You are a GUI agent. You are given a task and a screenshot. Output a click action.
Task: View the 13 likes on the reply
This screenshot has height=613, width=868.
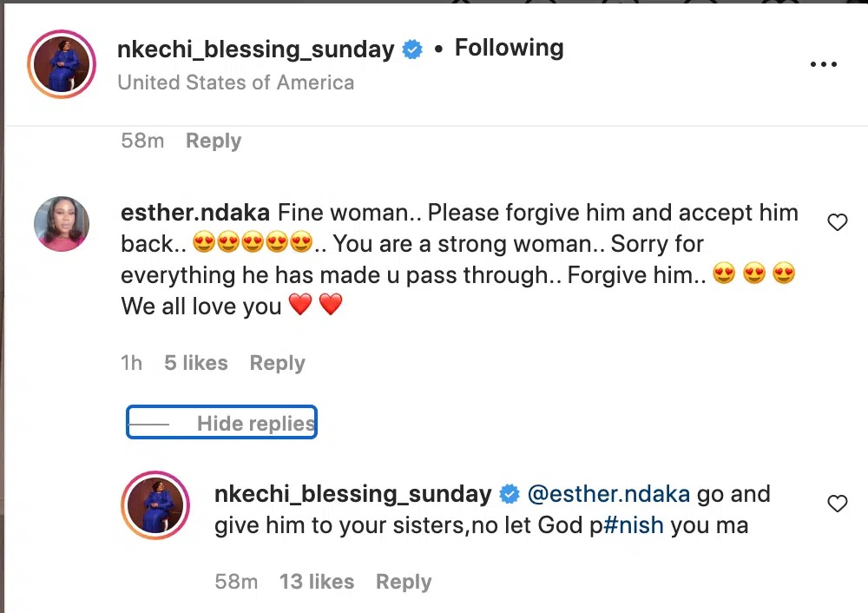click(x=316, y=582)
